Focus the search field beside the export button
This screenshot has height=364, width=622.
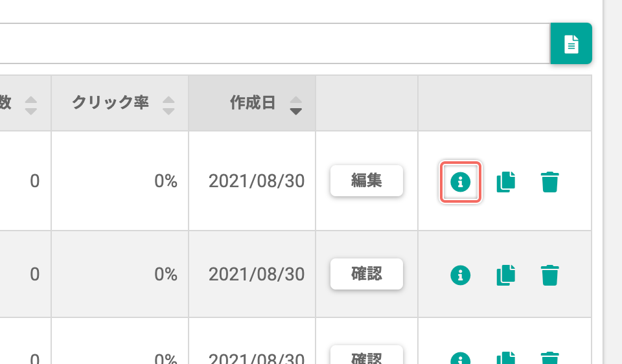point(275,43)
